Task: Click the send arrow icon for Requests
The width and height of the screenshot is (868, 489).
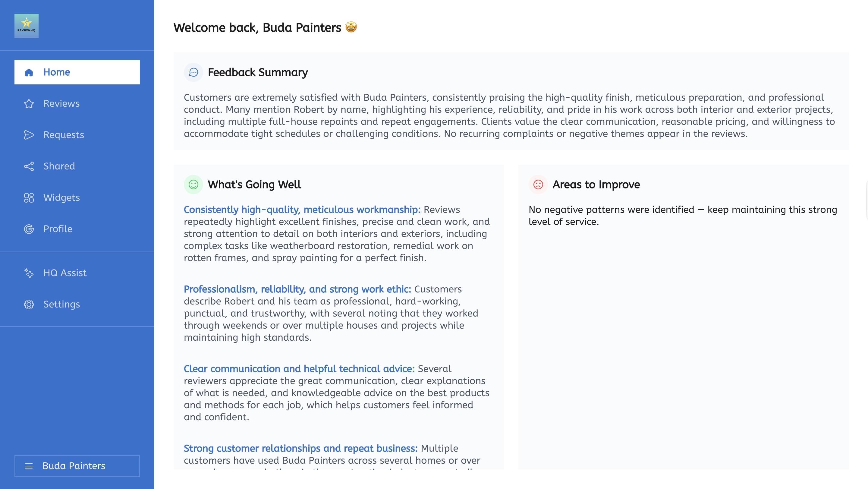Action: (x=29, y=135)
